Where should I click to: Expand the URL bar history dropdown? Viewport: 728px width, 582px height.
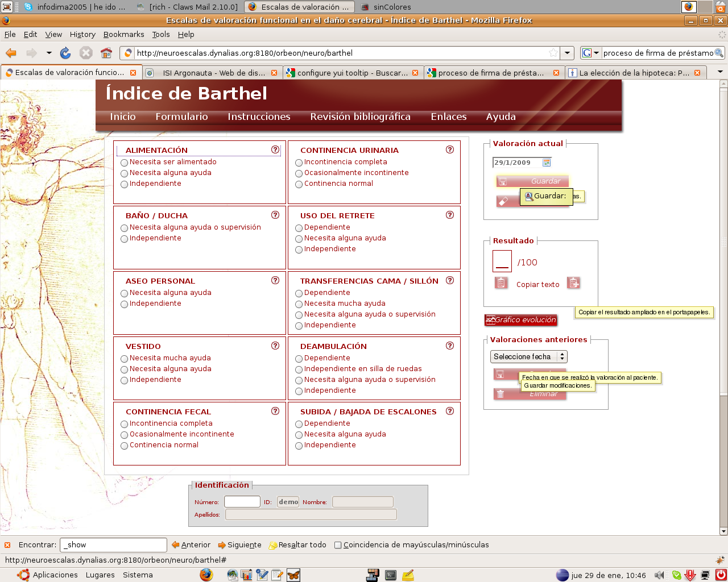pos(567,53)
